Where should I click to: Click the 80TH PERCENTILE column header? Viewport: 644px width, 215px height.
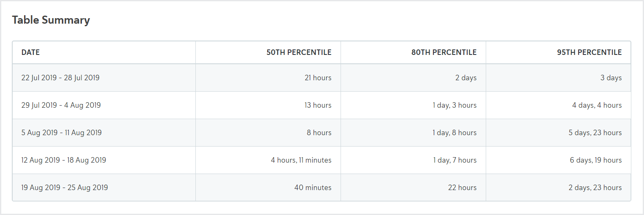pos(444,52)
